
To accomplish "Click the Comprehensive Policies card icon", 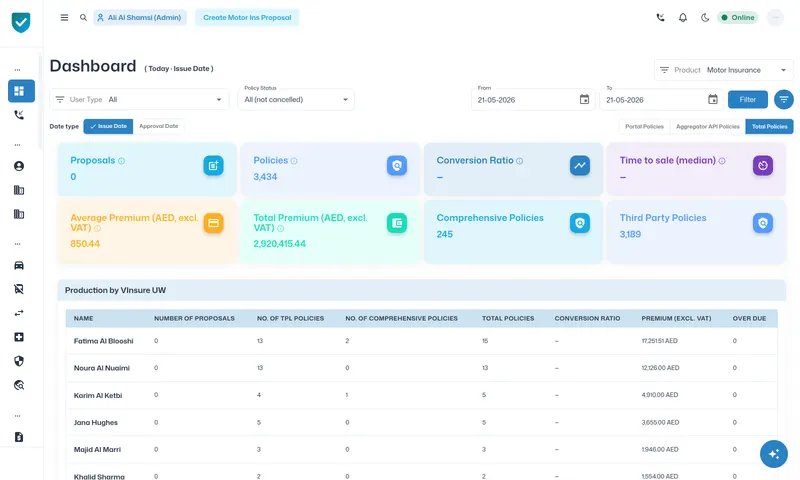I will (580, 223).
